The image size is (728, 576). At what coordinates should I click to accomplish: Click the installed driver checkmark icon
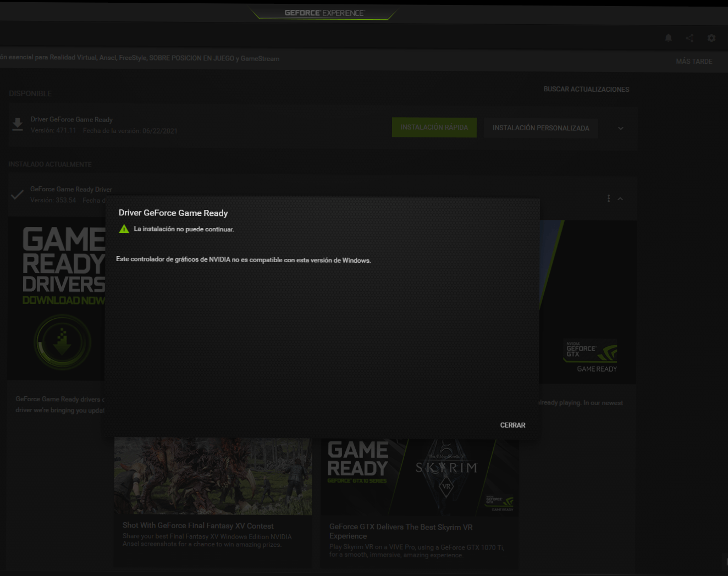coord(17,195)
